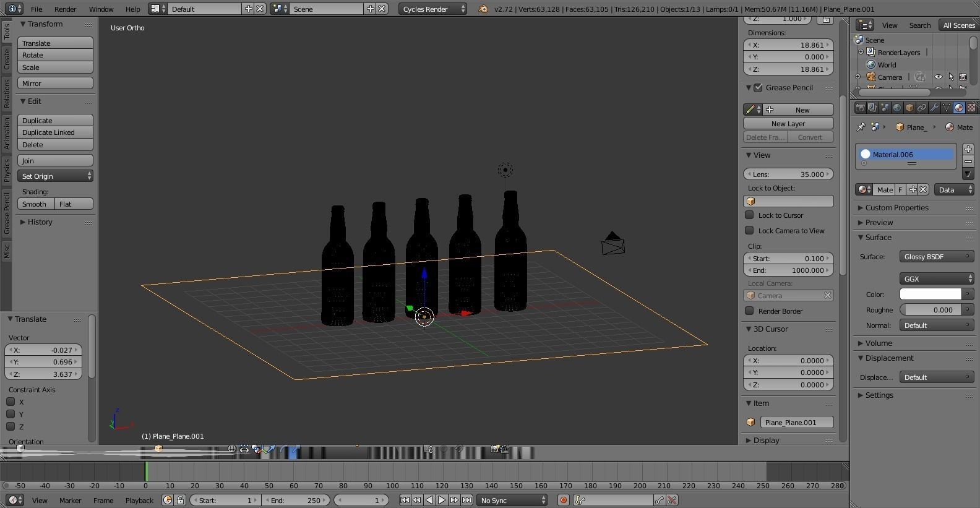The height and width of the screenshot is (508, 980).
Task: Open the Set Origin dropdown
Action: 55,176
